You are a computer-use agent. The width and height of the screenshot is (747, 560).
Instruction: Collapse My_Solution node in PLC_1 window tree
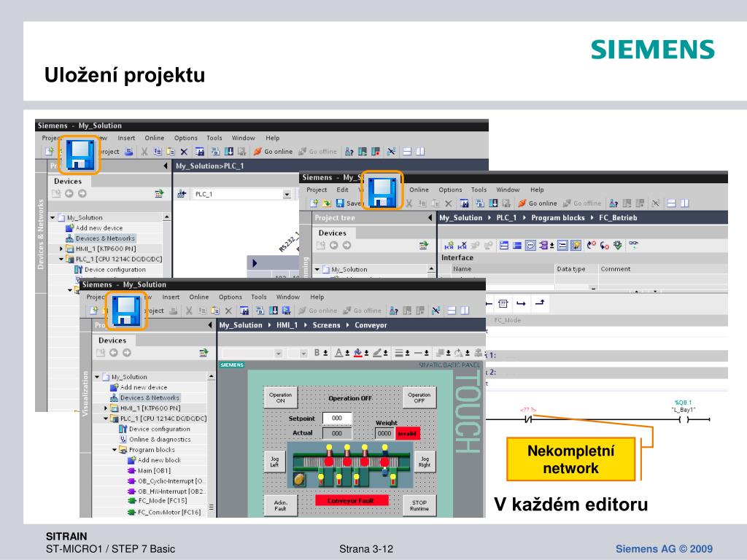53,217
